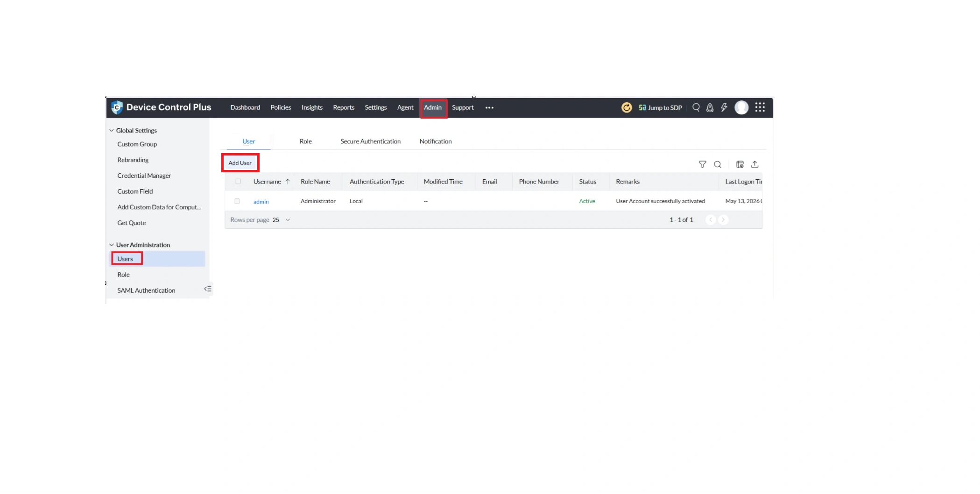Open Custom Group in sidebar
The width and height of the screenshot is (980, 494).
(x=137, y=144)
